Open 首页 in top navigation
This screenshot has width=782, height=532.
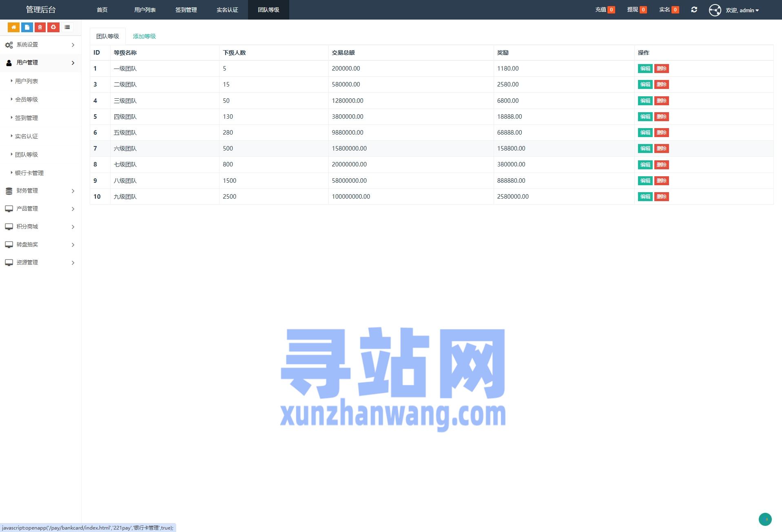[102, 10]
